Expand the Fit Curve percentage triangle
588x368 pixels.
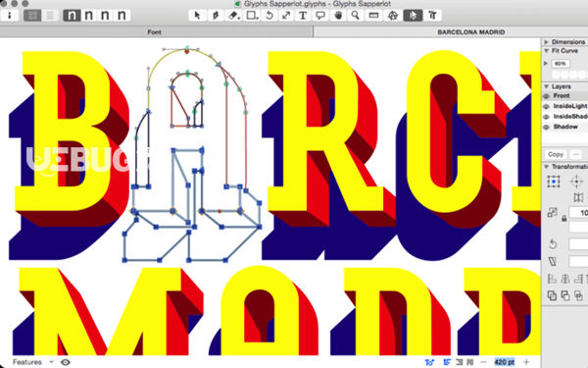click(546, 64)
